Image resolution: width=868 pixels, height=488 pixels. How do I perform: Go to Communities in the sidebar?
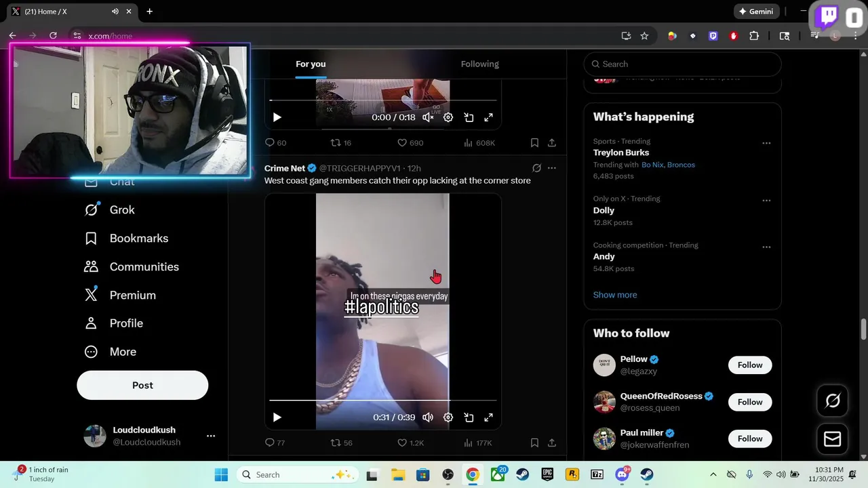132,267
